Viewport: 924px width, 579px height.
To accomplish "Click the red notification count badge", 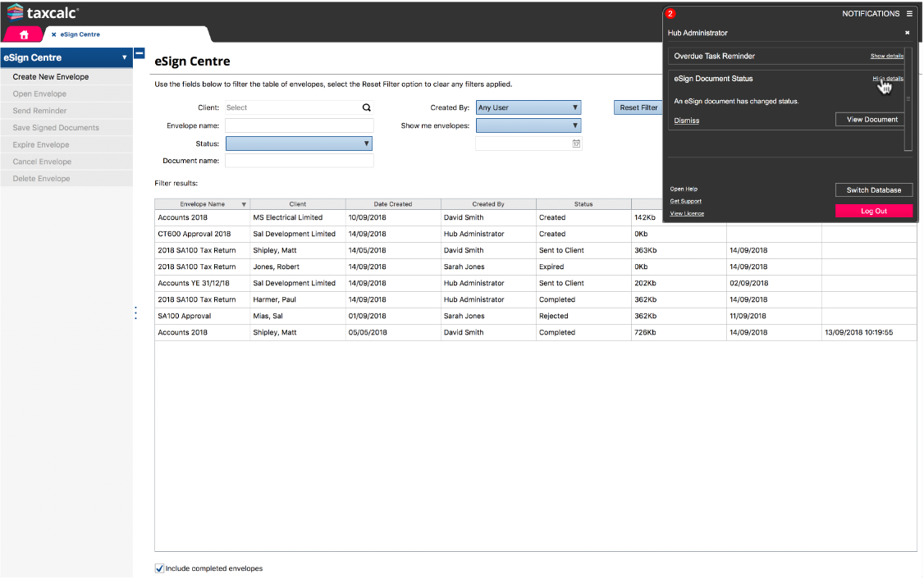I will (670, 14).
